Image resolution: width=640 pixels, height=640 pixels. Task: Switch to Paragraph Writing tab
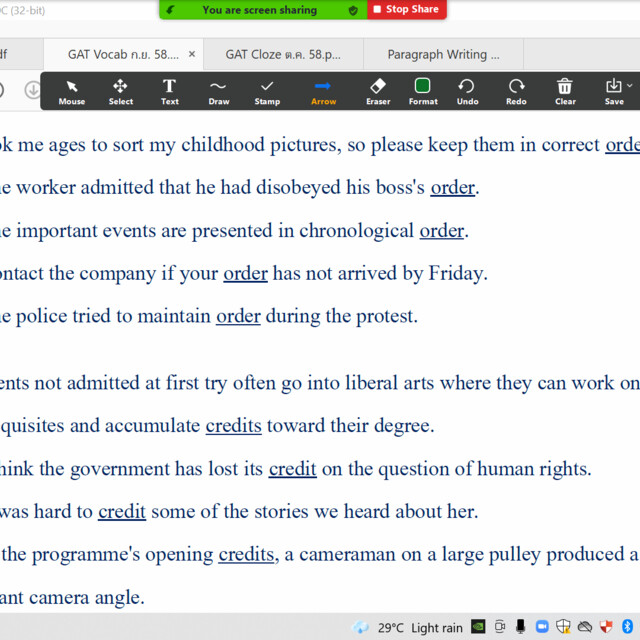pos(443,54)
